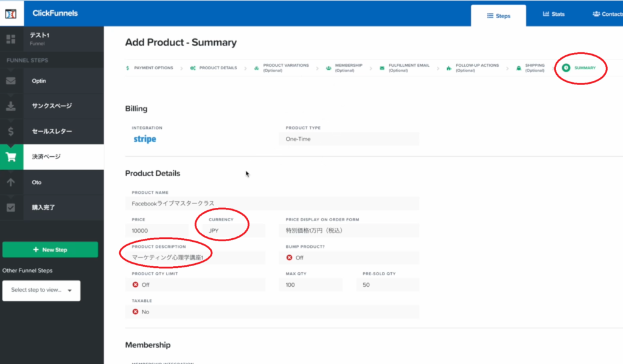Switch to the Steps tab
This screenshot has width=623, height=364.
[499, 16]
